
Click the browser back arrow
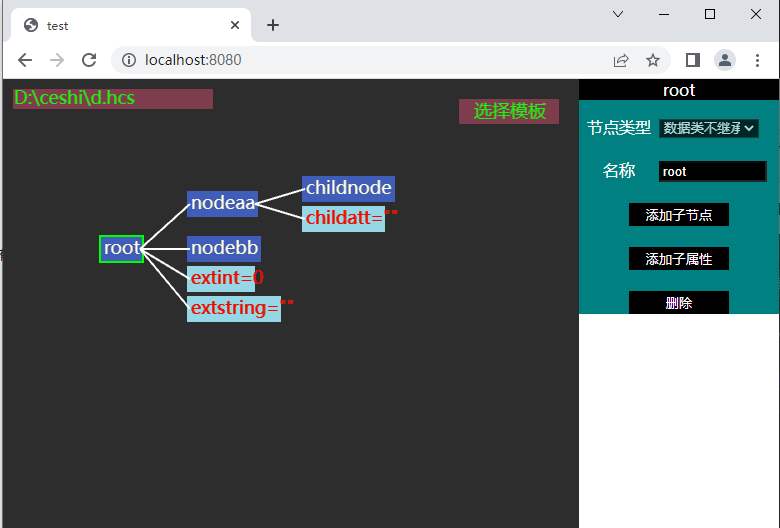click(25, 60)
